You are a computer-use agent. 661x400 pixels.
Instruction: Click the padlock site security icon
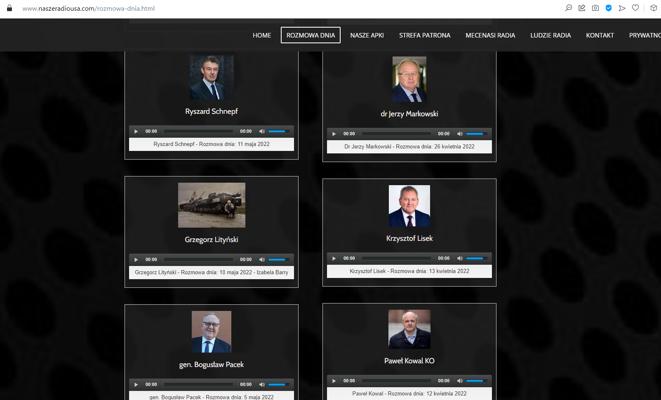[9, 8]
